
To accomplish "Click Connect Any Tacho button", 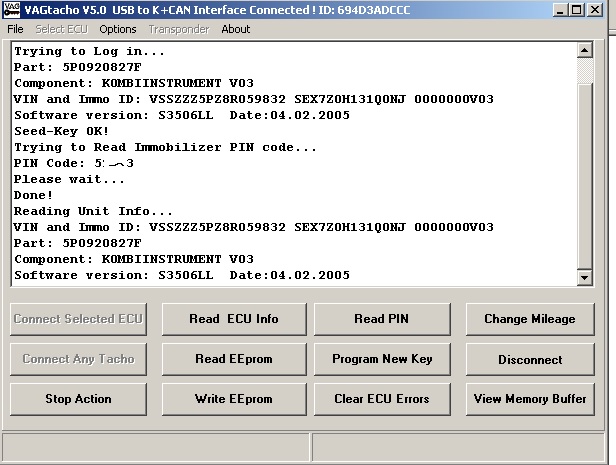I will tap(78, 359).
